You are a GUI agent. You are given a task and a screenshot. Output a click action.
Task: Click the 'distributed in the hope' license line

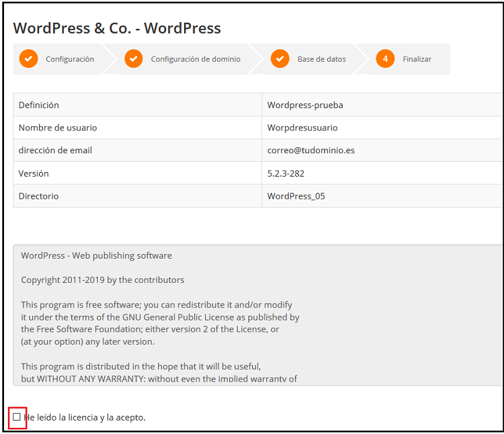pos(141,366)
